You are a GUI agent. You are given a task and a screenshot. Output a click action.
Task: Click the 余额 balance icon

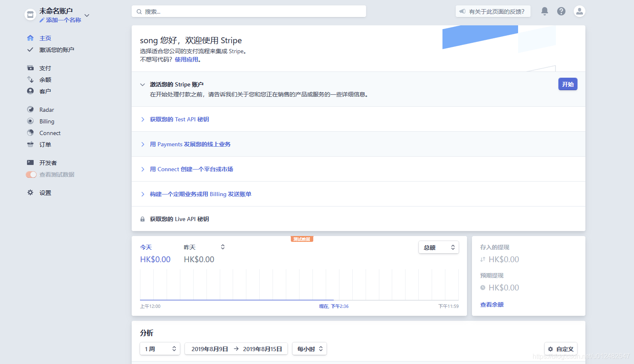30,79
